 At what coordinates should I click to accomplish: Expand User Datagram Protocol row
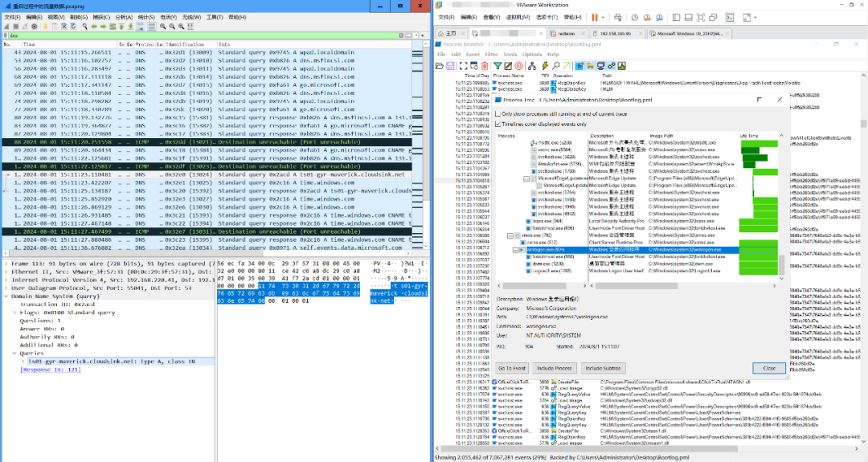(6, 288)
